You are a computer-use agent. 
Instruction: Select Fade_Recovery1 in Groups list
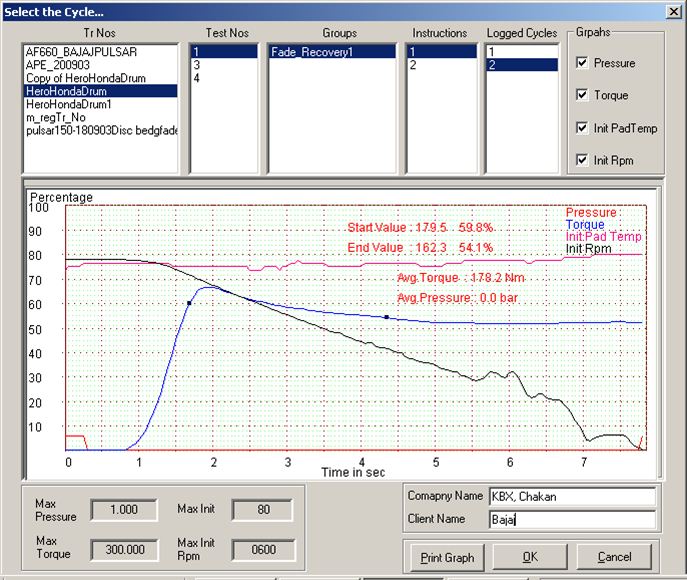(x=310, y=51)
